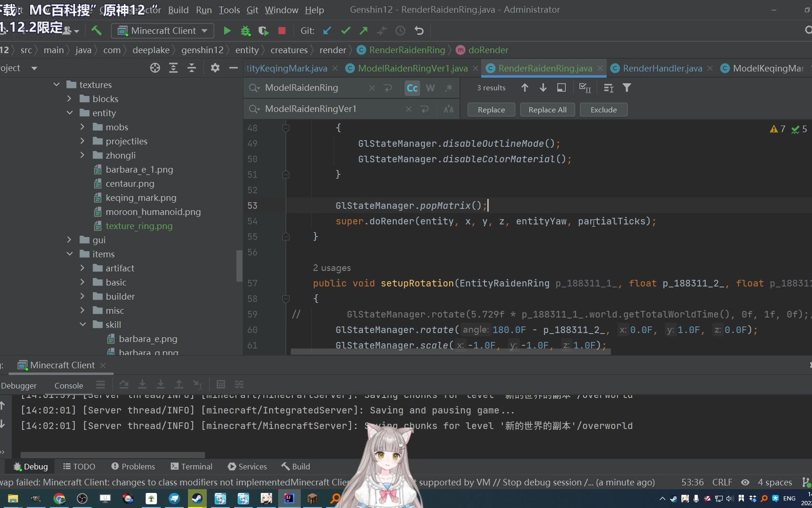
Task: Click the Replace All button
Action: point(547,110)
